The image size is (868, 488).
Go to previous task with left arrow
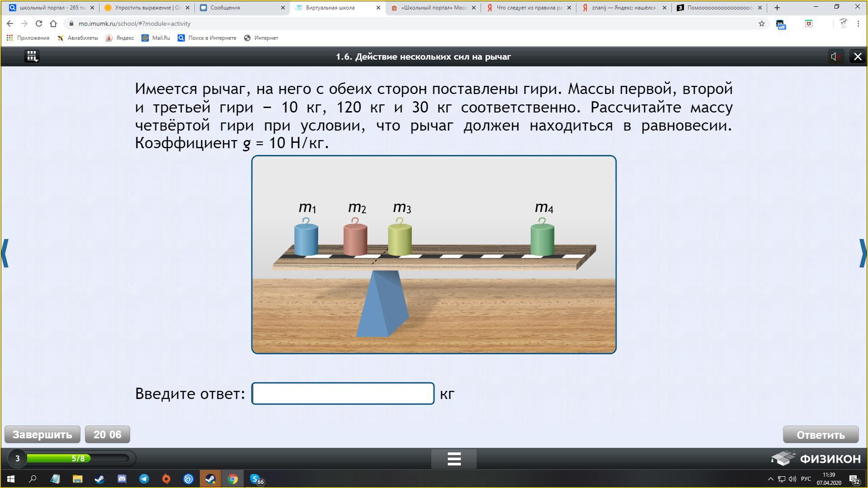tap(5, 253)
